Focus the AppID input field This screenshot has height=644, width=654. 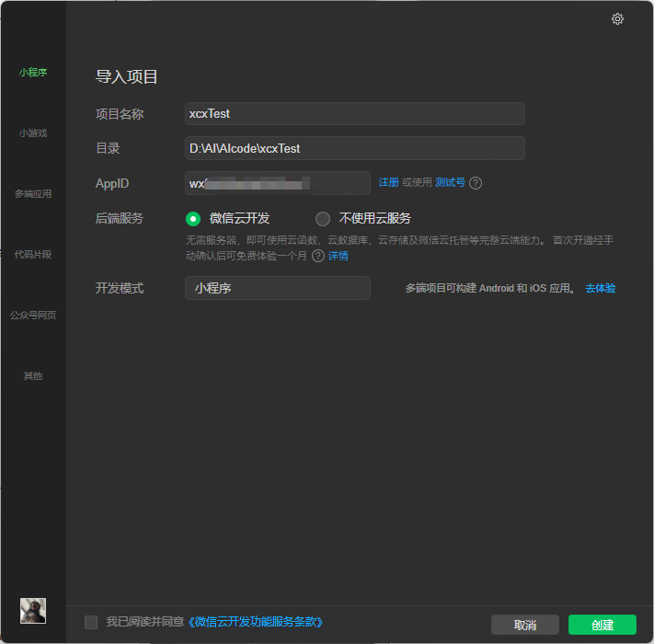click(x=278, y=183)
